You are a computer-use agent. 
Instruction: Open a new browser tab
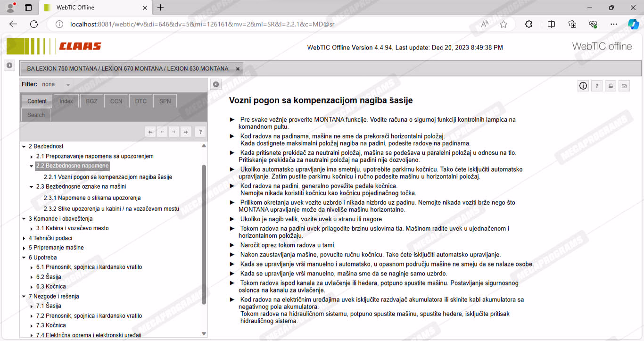[x=160, y=8]
